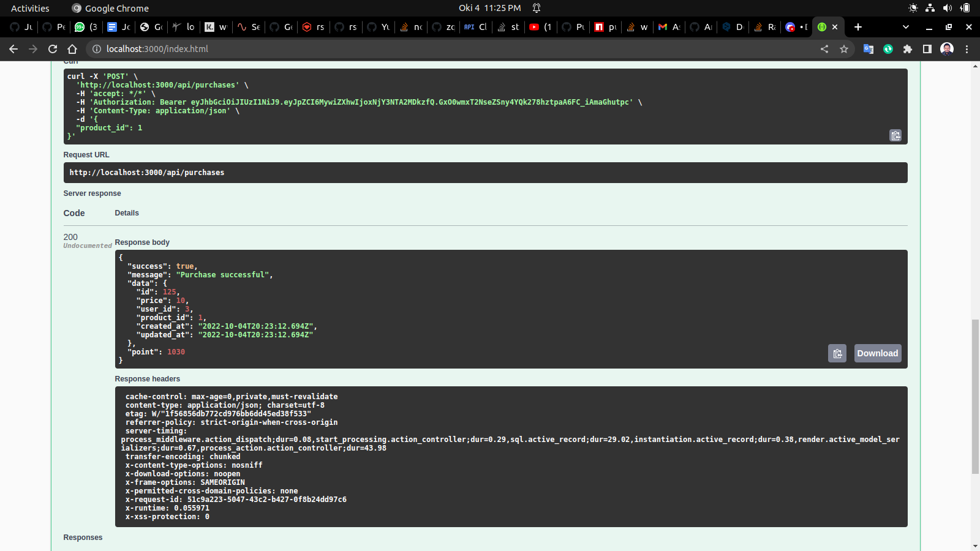The width and height of the screenshot is (980, 551).
Task: Click the address bar showing localhost:3000/index.html
Action: point(453,49)
